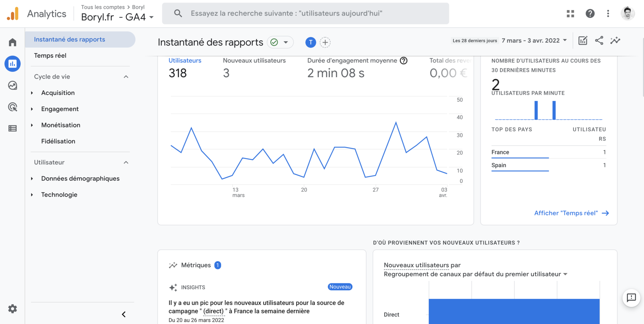Select the Utilisateurs metric tab
The height and width of the screenshot is (324, 644).
click(x=185, y=60)
